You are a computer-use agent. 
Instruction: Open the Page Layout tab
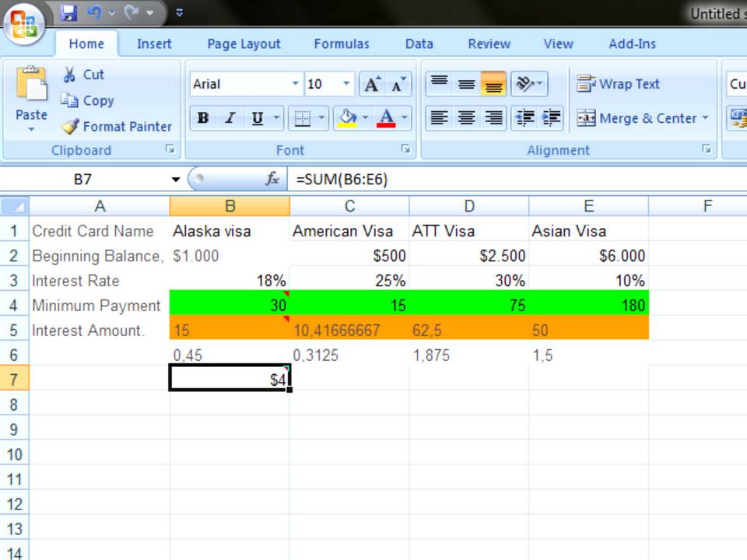tap(244, 44)
